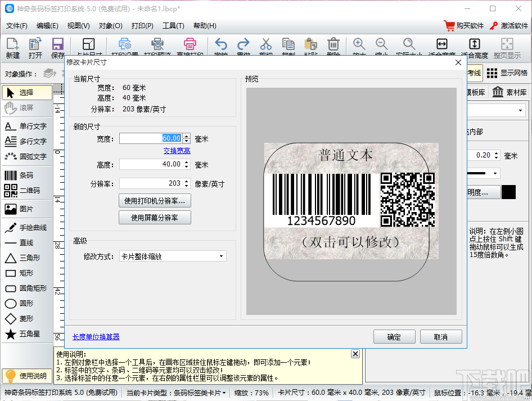Click the height (高度) input field
The height and width of the screenshot is (401, 532).
tap(151, 164)
